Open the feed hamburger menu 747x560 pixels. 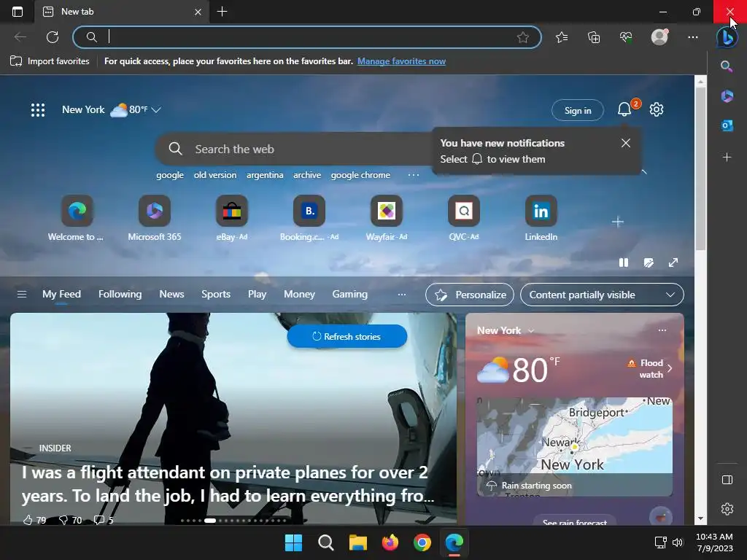click(x=21, y=295)
